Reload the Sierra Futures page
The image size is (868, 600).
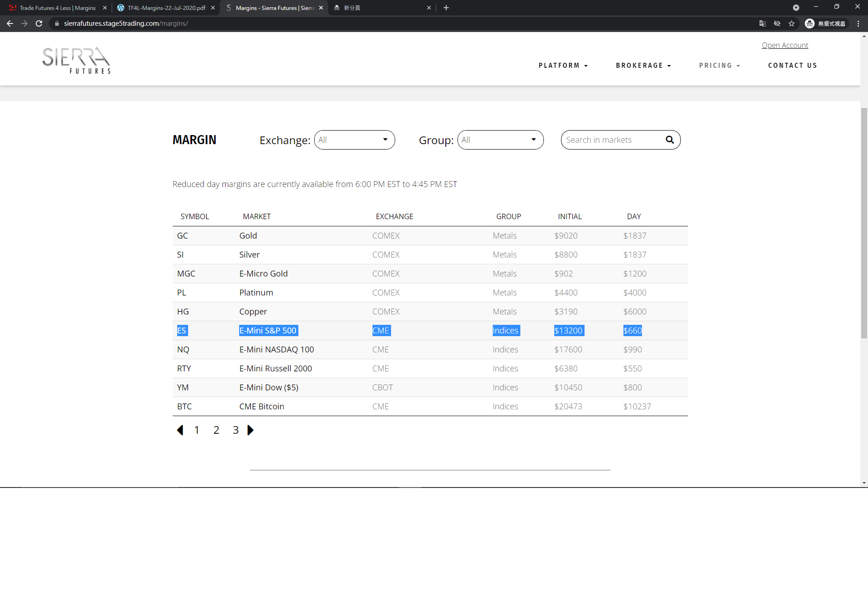click(x=39, y=23)
